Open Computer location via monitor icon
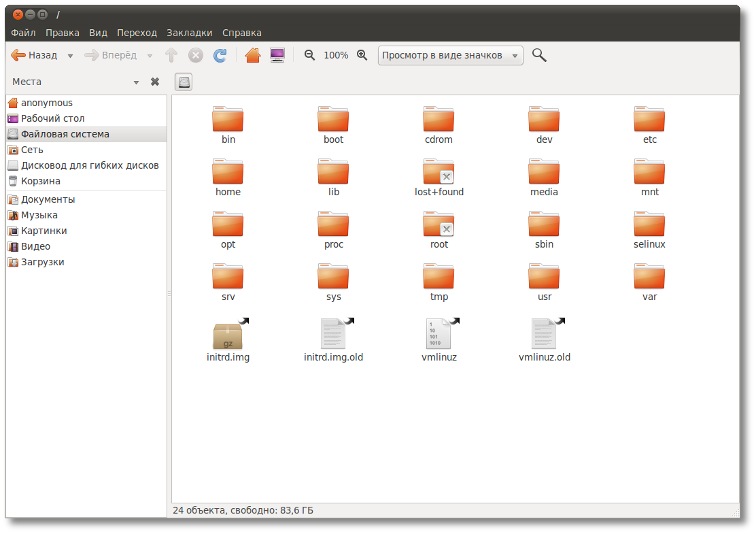Image resolution: width=756 pixels, height=534 pixels. click(277, 55)
